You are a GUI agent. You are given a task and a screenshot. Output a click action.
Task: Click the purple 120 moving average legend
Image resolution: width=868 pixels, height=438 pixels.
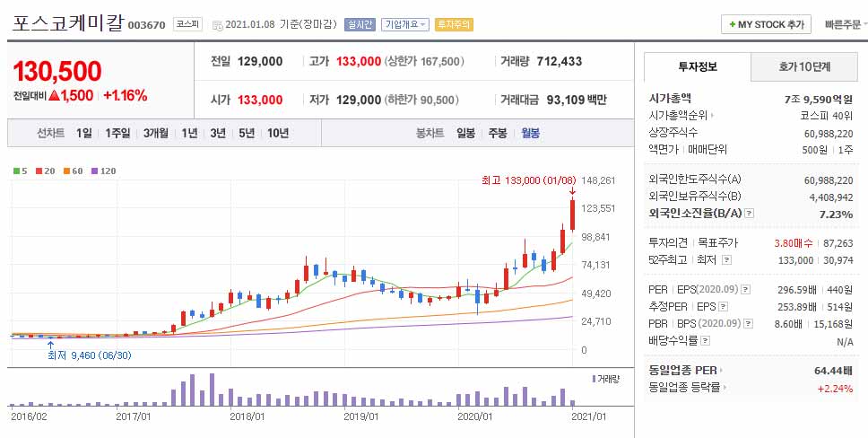coord(103,171)
